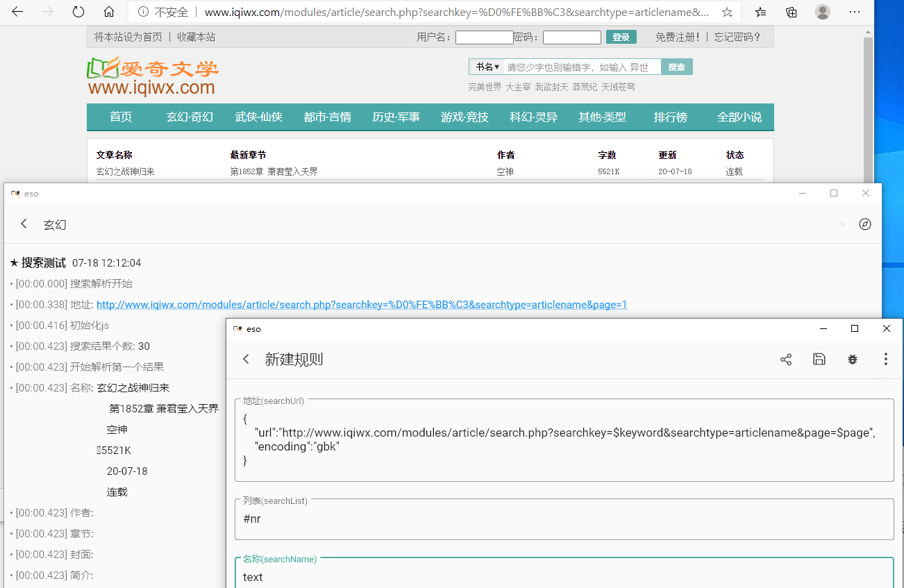This screenshot has width=904, height=588.
Task: Open the three-dot overflow menu
Action: (886, 360)
